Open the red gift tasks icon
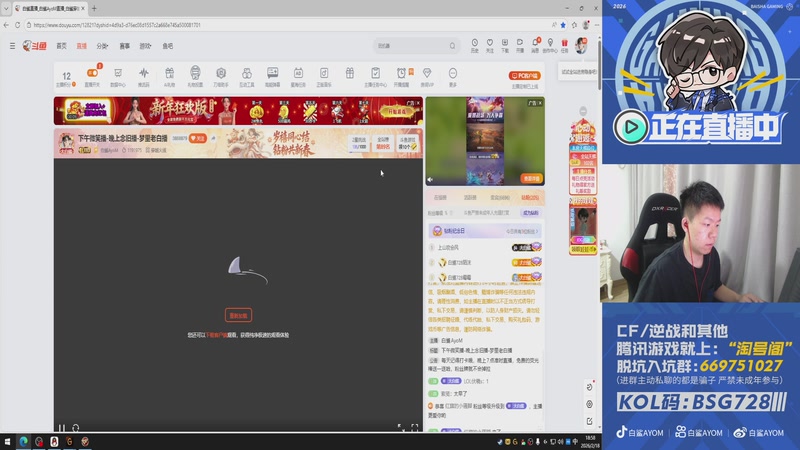This screenshot has width=800, height=450. tap(564, 45)
